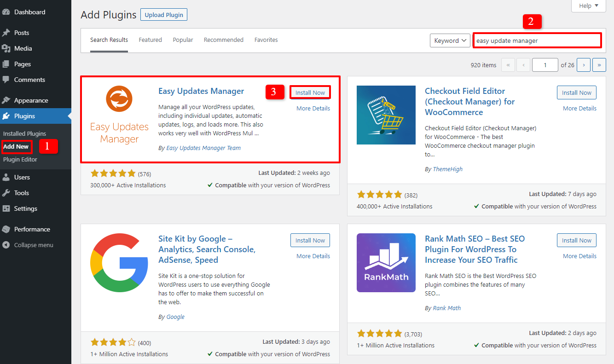Viewport: 614px width, 364px height.
Task: Open the Media menu label
Action: pyautogui.click(x=23, y=48)
